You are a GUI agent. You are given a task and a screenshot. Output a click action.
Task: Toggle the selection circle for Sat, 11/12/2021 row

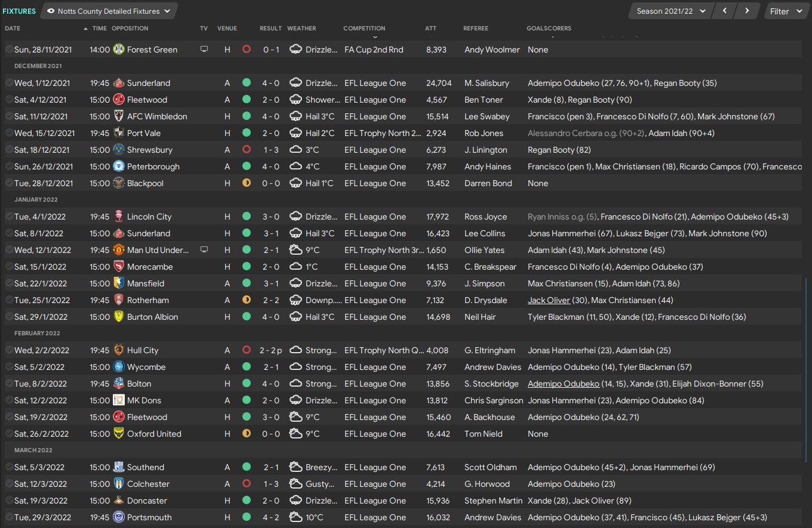tap(9, 116)
